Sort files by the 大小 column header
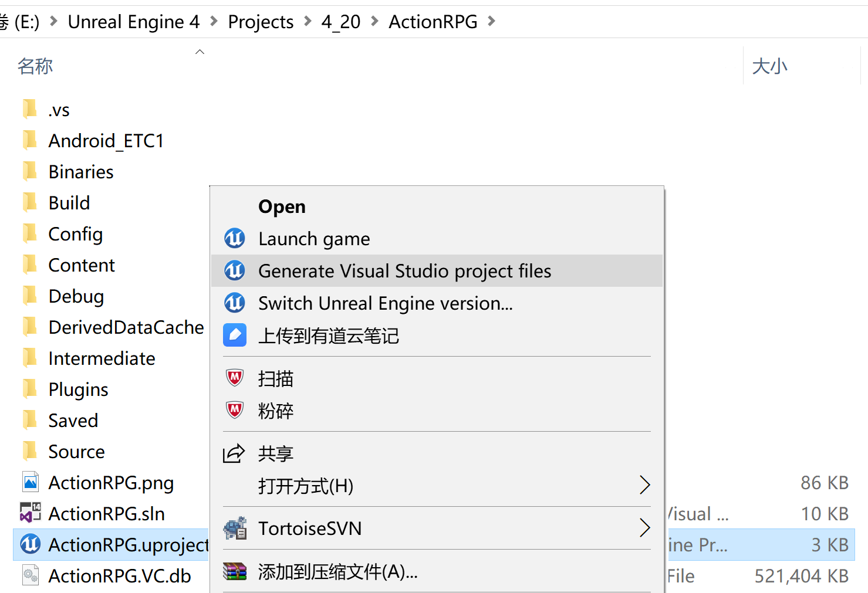The height and width of the screenshot is (593, 868). (x=769, y=66)
